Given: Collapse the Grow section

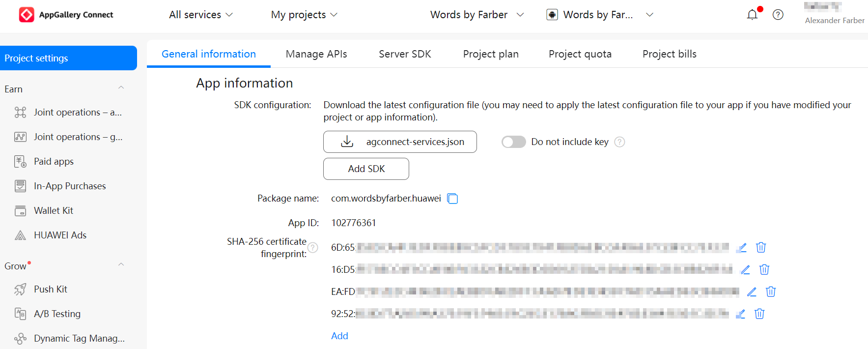Looking at the screenshot, I should pyautogui.click(x=121, y=265).
